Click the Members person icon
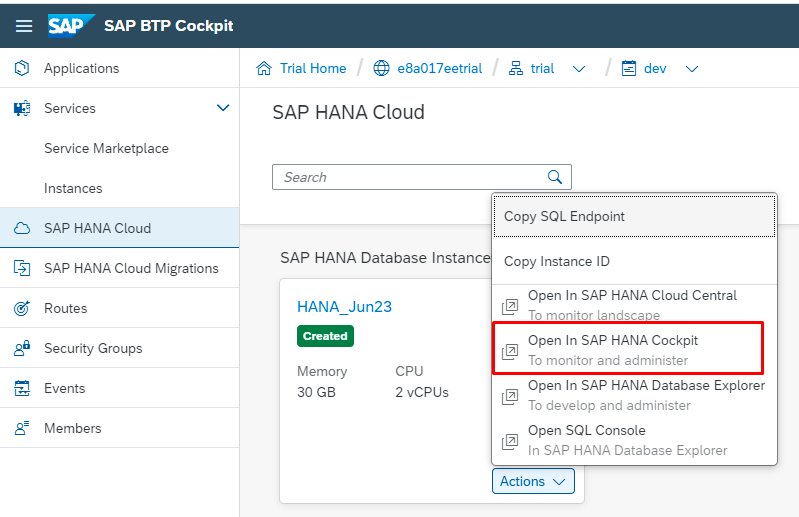This screenshot has height=517, width=799. 22,428
